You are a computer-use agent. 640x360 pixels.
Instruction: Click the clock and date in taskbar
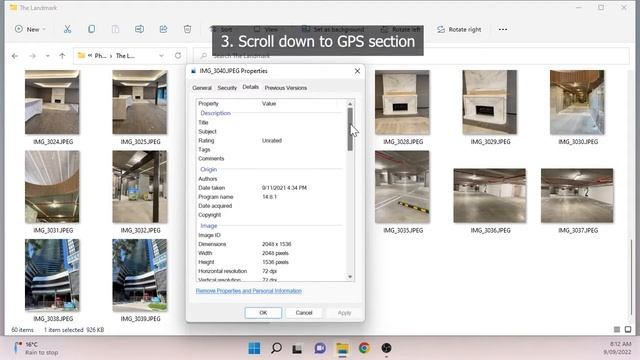tap(617, 348)
